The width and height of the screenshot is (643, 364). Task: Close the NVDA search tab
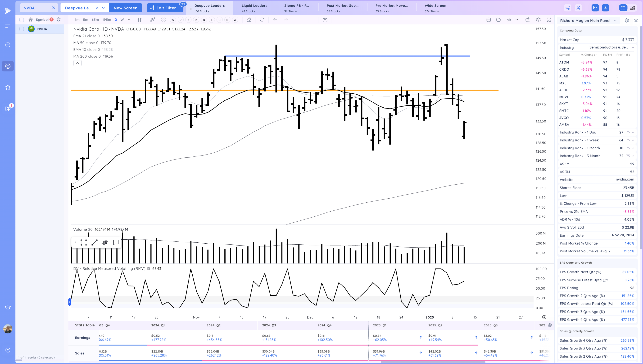click(54, 8)
